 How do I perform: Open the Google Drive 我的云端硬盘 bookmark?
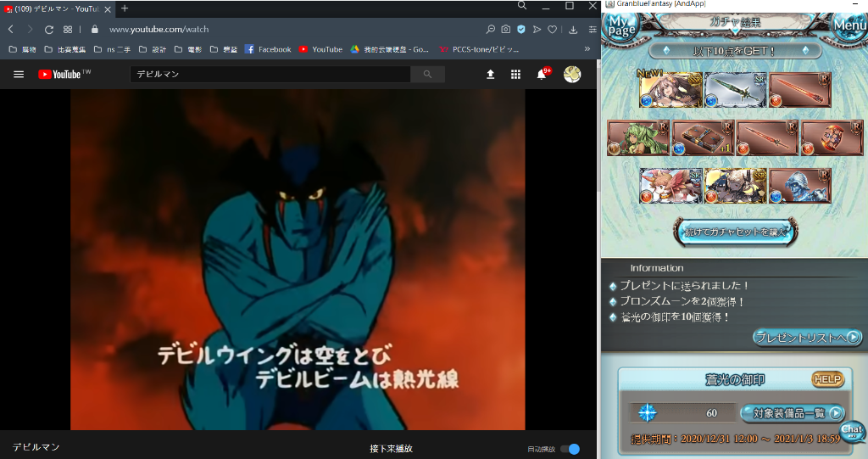(390, 49)
